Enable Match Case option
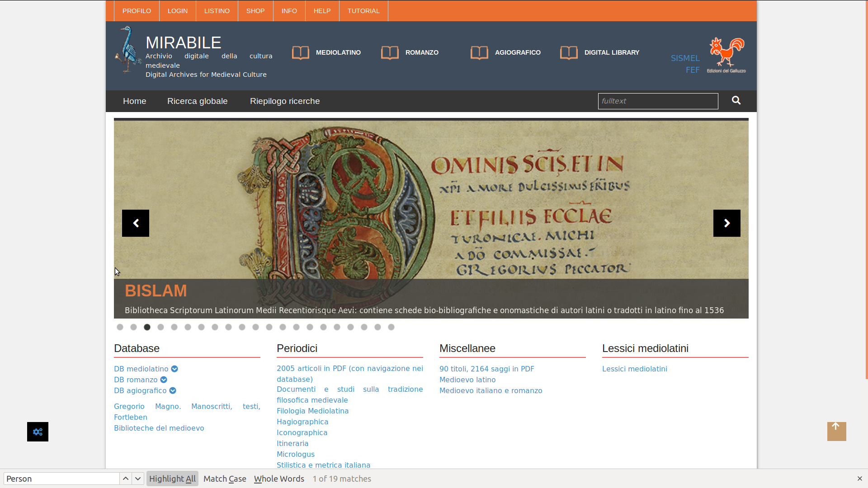This screenshot has width=868, height=488. (x=225, y=479)
